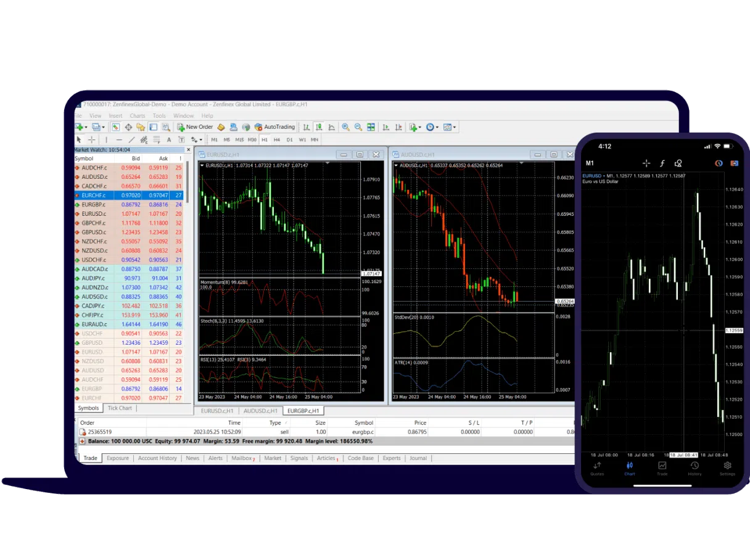This screenshot has height=560, width=750.
Task: Select the Tick Chart tab in Market Watch
Action: coord(120,408)
